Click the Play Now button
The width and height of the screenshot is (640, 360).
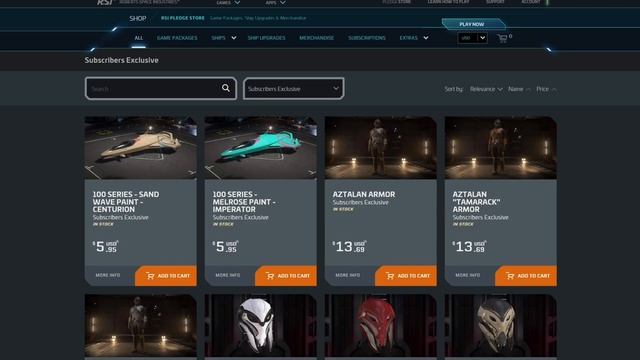tap(473, 24)
